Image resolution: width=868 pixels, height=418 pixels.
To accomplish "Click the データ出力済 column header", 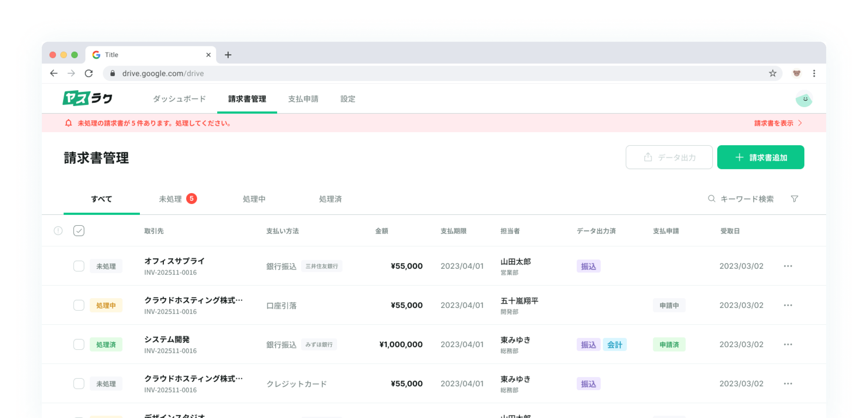I will click(x=596, y=231).
